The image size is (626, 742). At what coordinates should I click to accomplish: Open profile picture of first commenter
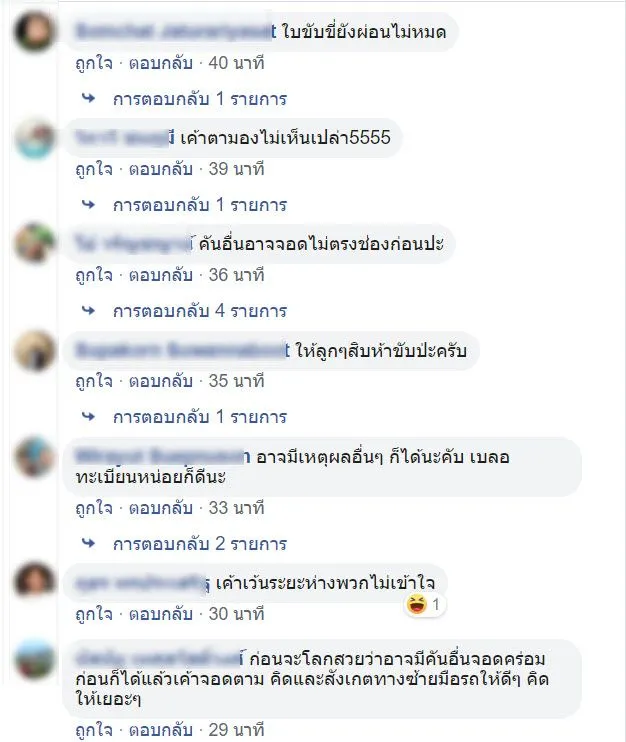[x=35, y=31]
